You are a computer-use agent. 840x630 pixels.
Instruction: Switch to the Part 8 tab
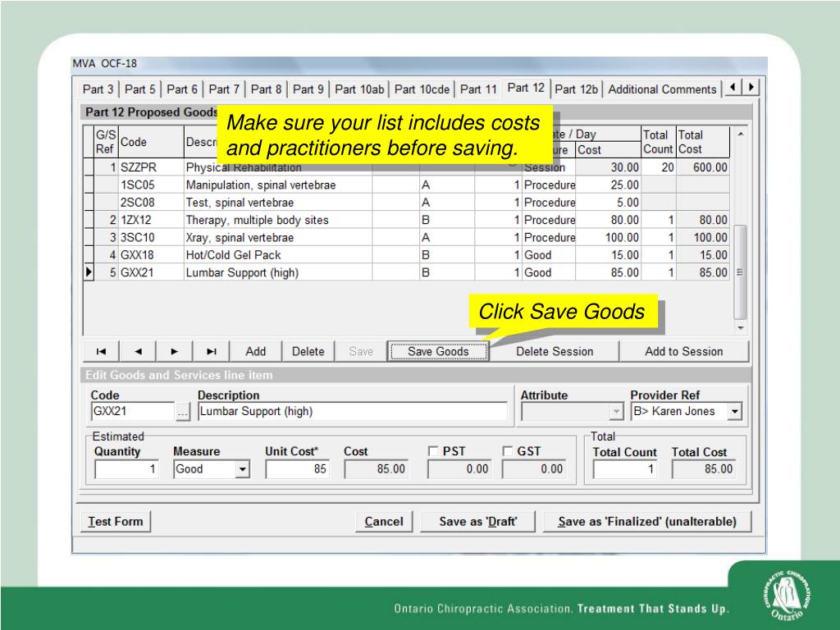267,89
